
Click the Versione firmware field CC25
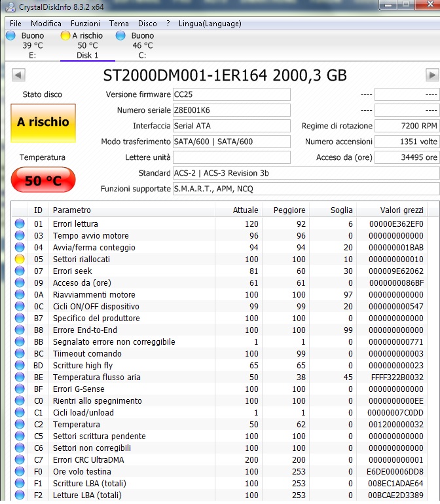pos(232,94)
